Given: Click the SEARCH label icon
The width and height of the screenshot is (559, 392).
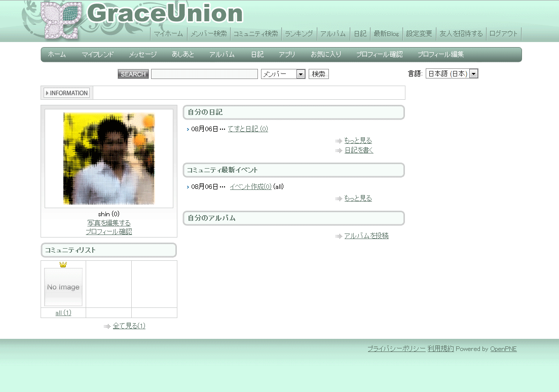Looking at the screenshot, I should click(x=133, y=74).
